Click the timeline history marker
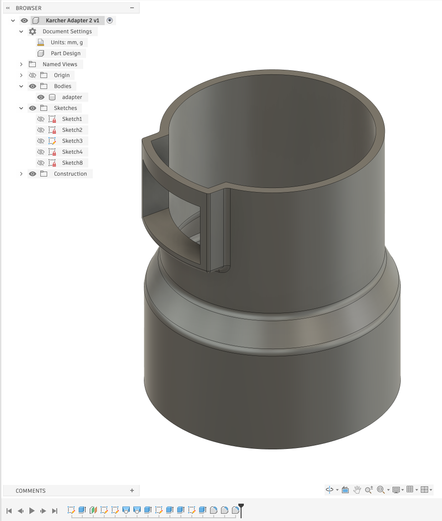 (241, 510)
